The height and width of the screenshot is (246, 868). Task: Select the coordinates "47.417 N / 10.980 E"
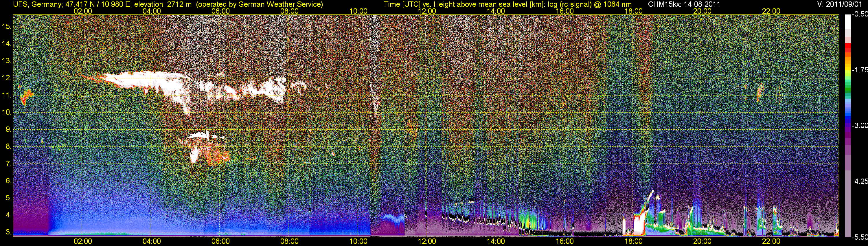click(96, 4)
